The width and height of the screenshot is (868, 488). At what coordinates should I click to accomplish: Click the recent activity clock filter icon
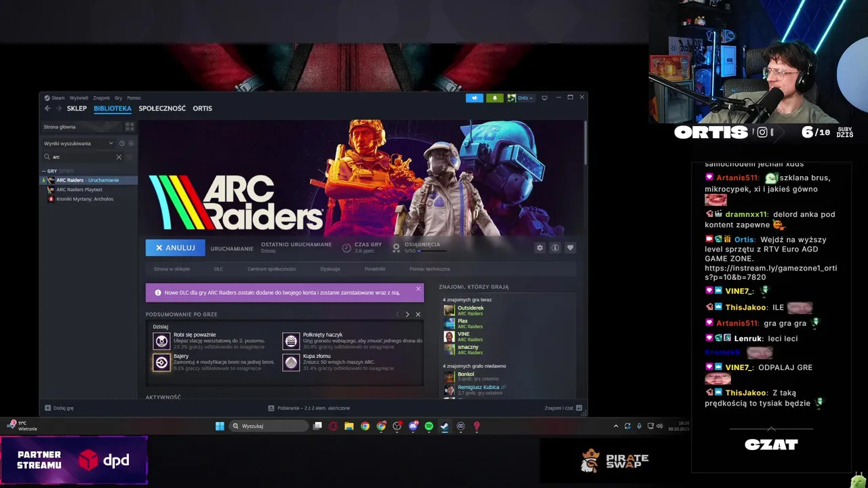pyautogui.click(x=122, y=144)
